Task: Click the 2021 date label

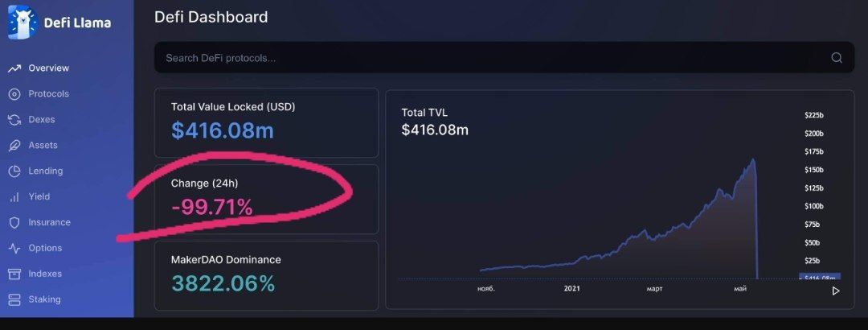Action: (572, 289)
